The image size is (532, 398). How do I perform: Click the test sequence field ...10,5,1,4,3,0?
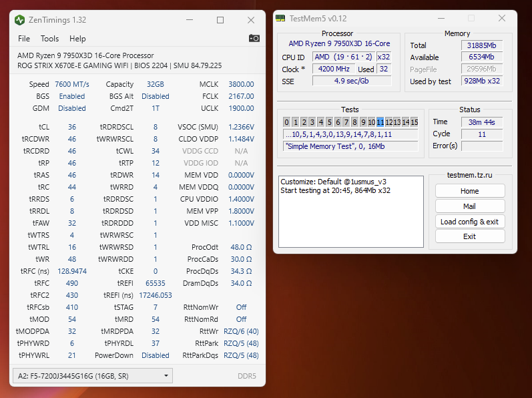click(350, 134)
